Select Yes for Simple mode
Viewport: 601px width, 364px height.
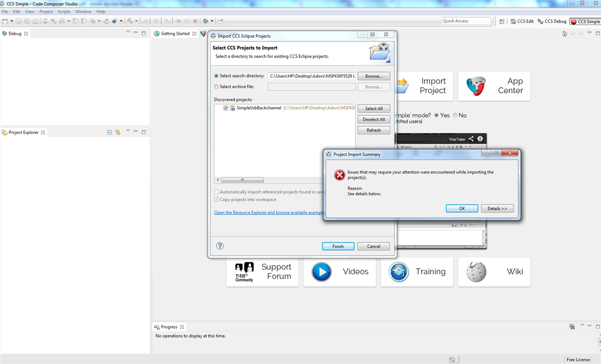tap(437, 115)
